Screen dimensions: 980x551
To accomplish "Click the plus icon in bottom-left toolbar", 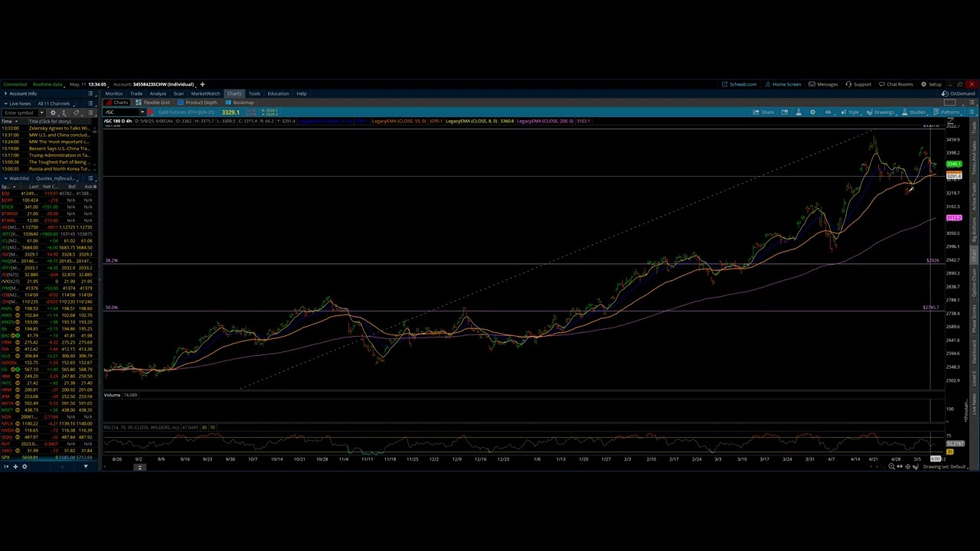I will point(15,466).
